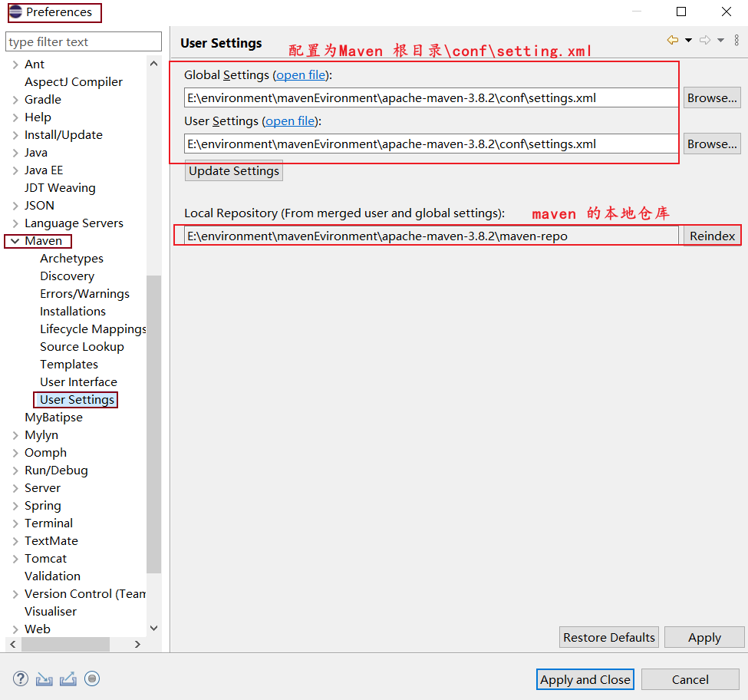Collapse the Maven tree node
The width and height of the screenshot is (748, 700).
pyautogui.click(x=15, y=241)
